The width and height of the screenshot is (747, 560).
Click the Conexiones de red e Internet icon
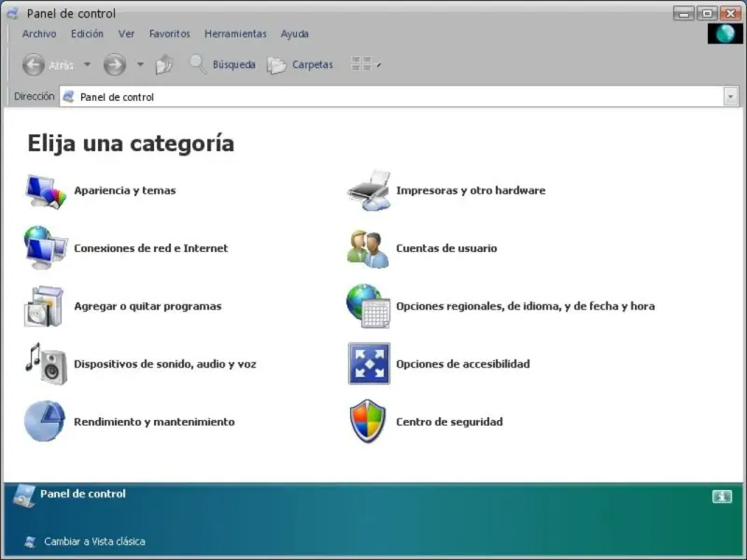tap(46, 247)
